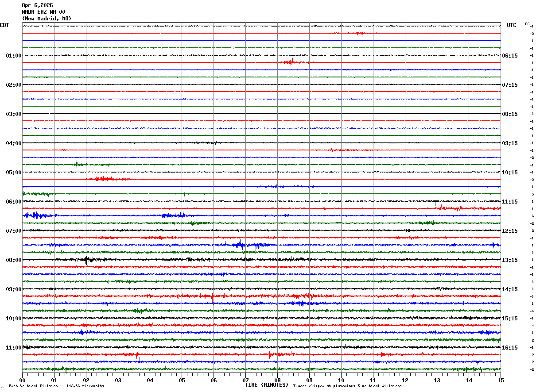This screenshot has height=392, width=536.
Task: Click minute "13" on the time axis
Action: pyautogui.click(x=437, y=380)
